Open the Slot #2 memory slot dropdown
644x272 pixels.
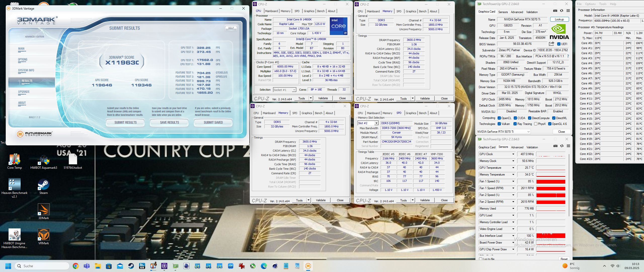coord(368,123)
